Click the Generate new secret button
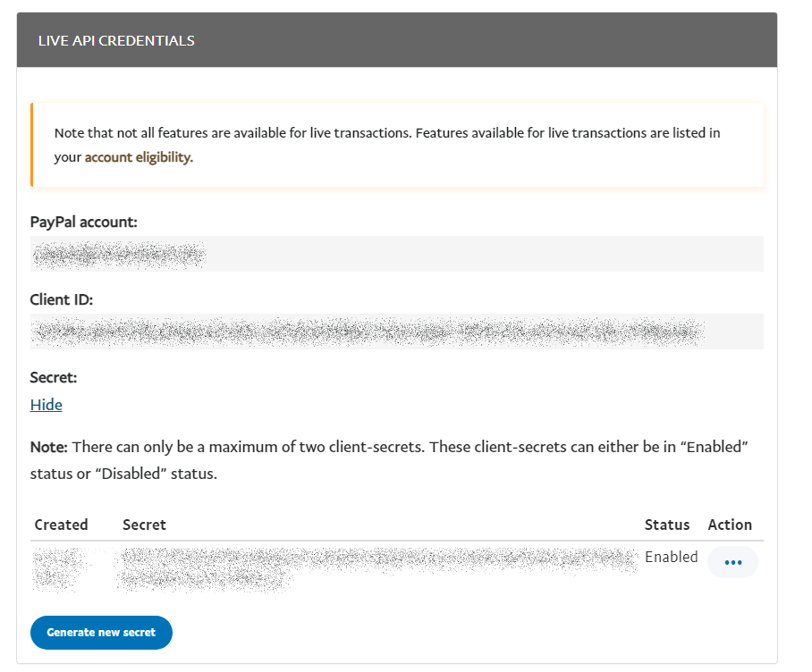812x672 pixels. point(101,632)
